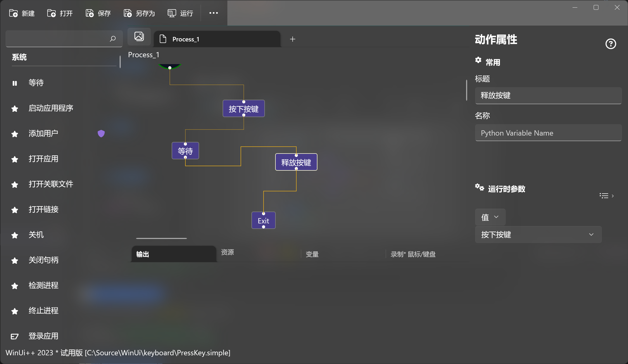Click the shield icon next to 添加用户
This screenshot has height=364, width=628.
click(x=101, y=133)
